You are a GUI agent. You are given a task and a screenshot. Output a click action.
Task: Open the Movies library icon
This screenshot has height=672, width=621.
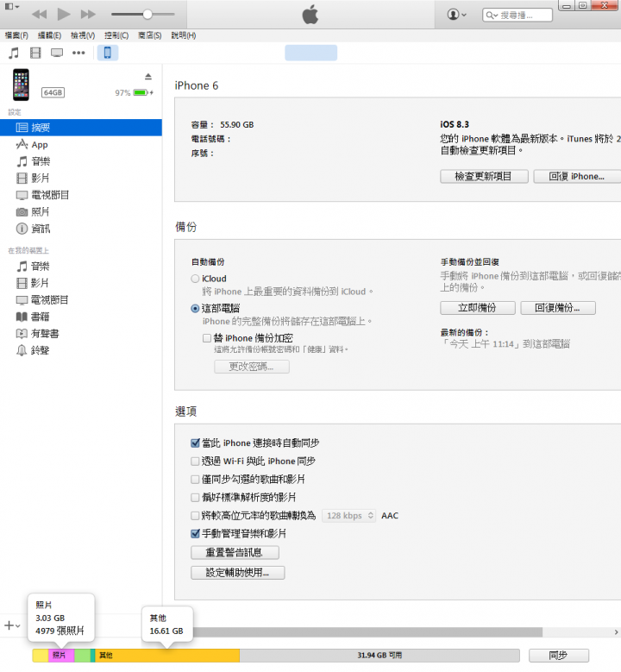[35, 53]
